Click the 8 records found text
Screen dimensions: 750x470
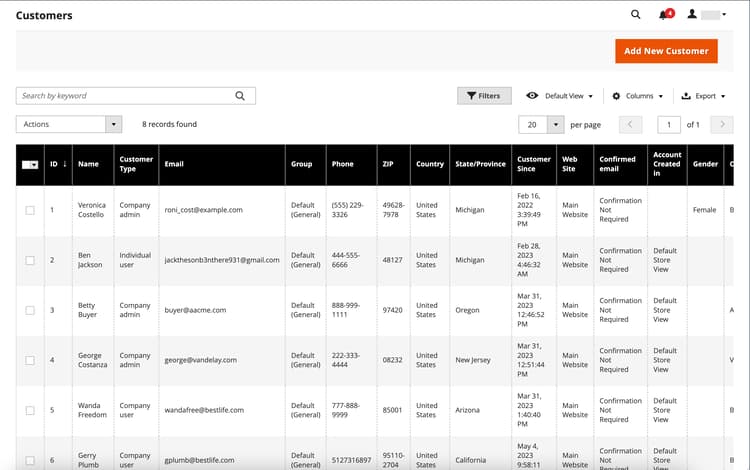coord(169,124)
